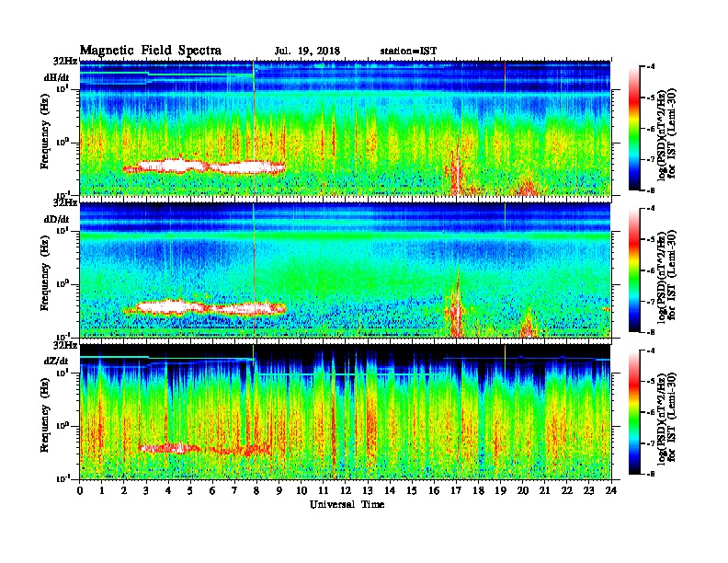Select the date text "Jul. 19, 2018"
728x563 pixels.
coord(307,52)
